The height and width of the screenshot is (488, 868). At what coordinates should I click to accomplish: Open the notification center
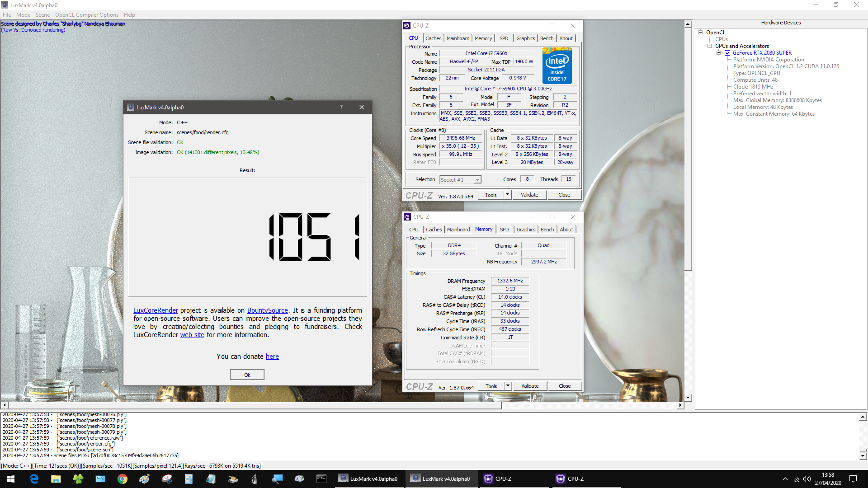853,479
